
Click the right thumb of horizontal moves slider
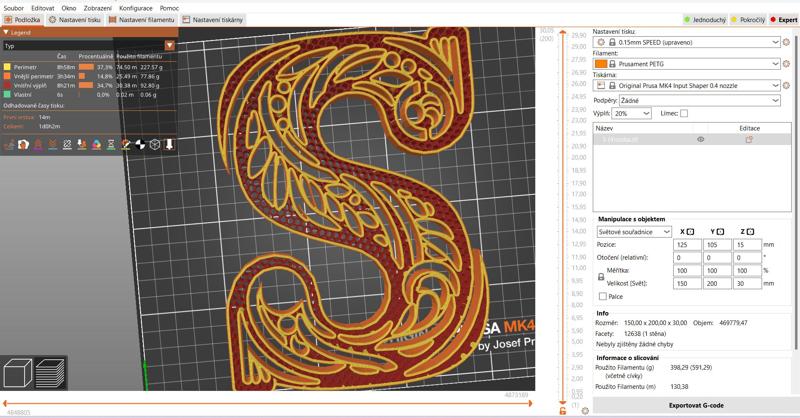[531, 403]
